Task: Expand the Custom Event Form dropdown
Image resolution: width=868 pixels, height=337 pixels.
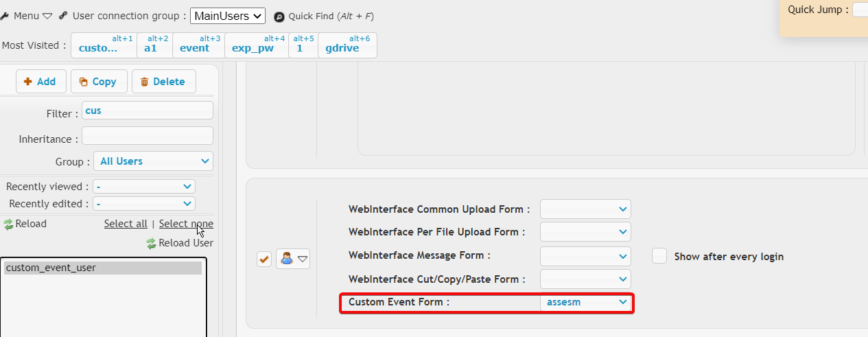Action: [x=585, y=302]
